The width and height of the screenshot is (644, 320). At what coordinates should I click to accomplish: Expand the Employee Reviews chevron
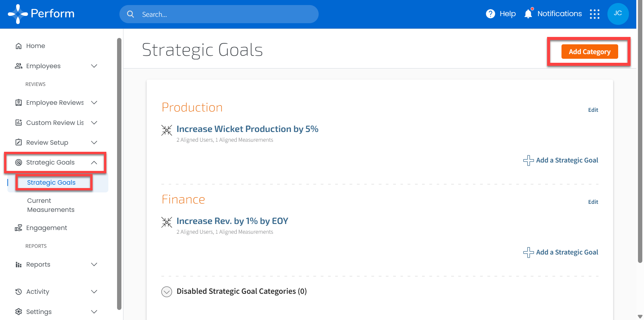click(x=94, y=103)
